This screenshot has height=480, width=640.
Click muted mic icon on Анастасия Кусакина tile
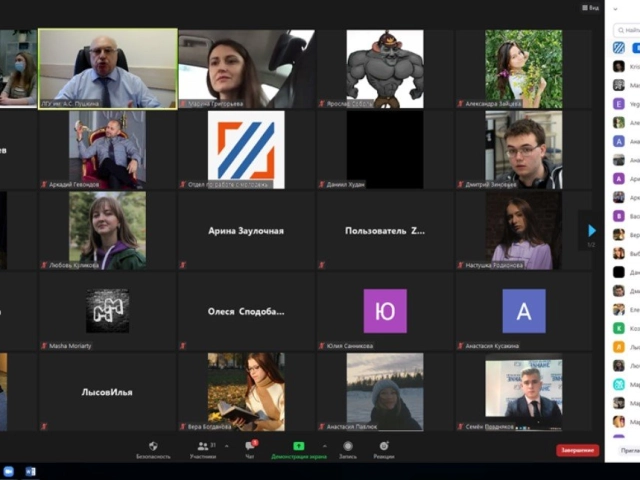[460, 346]
